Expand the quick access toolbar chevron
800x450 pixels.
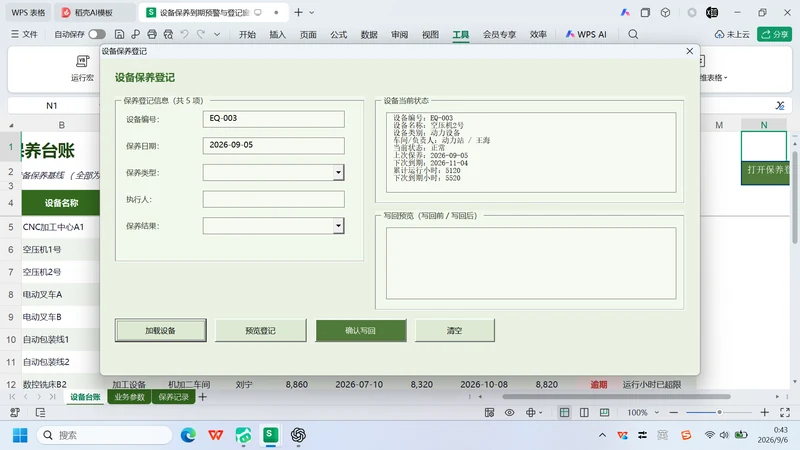[x=217, y=34]
